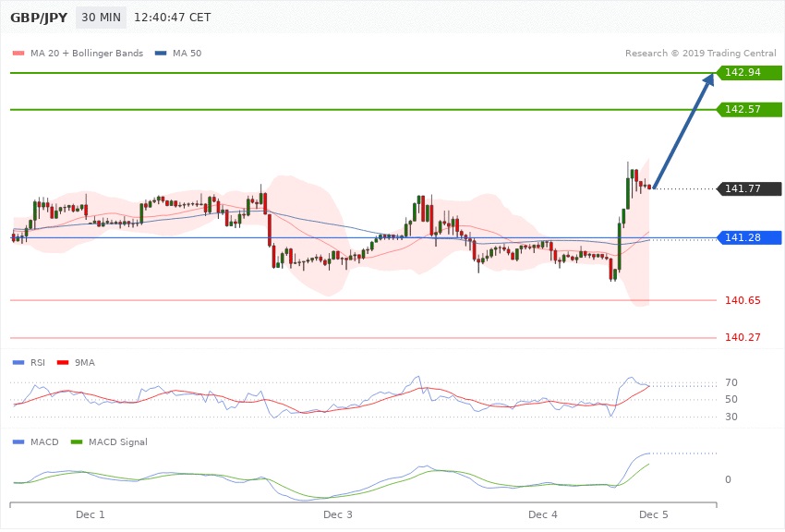The width and height of the screenshot is (785, 532).
Task: Click the red 140.65 support level label
Action: (x=742, y=300)
